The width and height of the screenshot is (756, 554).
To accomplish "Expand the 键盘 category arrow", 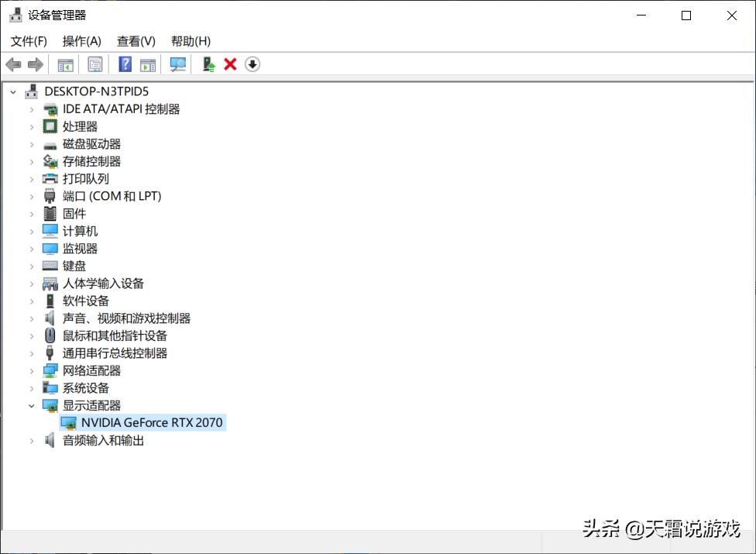I will click(x=32, y=266).
